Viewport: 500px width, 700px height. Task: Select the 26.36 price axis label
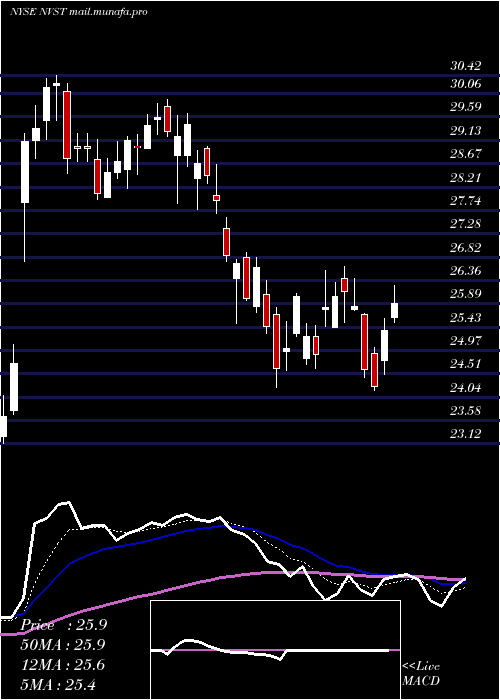(x=466, y=271)
